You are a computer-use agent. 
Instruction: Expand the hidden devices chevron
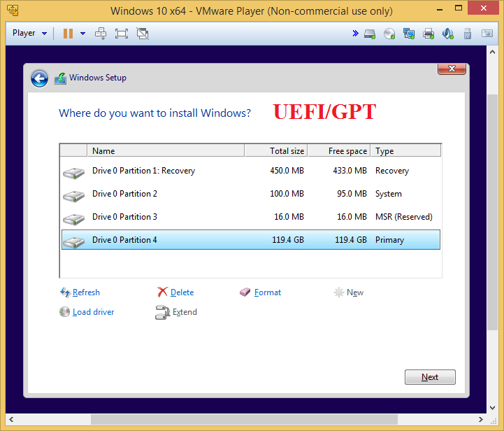355,33
